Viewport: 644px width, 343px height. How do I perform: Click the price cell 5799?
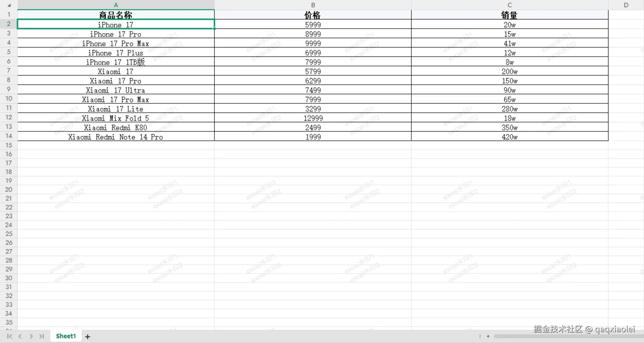pyautogui.click(x=313, y=71)
